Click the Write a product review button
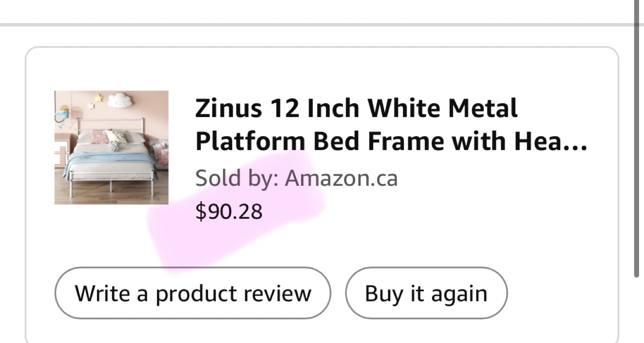Image resolution: width=644 pixels, height=343 pixels. [x=192, y=293]
